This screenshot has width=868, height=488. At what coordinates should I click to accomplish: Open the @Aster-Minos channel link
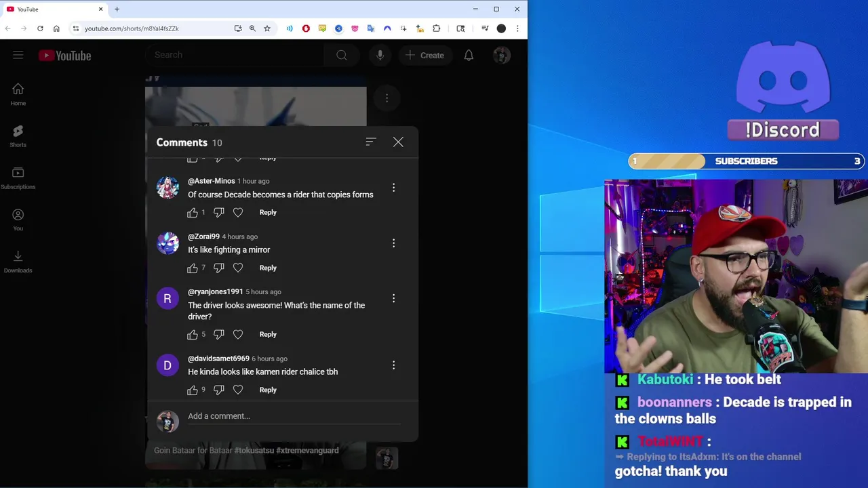pyautogui.click(x=212, y=181)
